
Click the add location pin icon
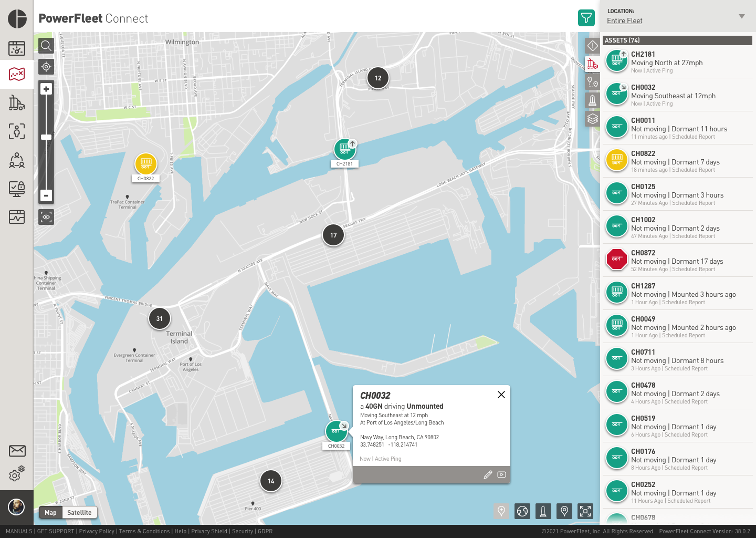501,511
